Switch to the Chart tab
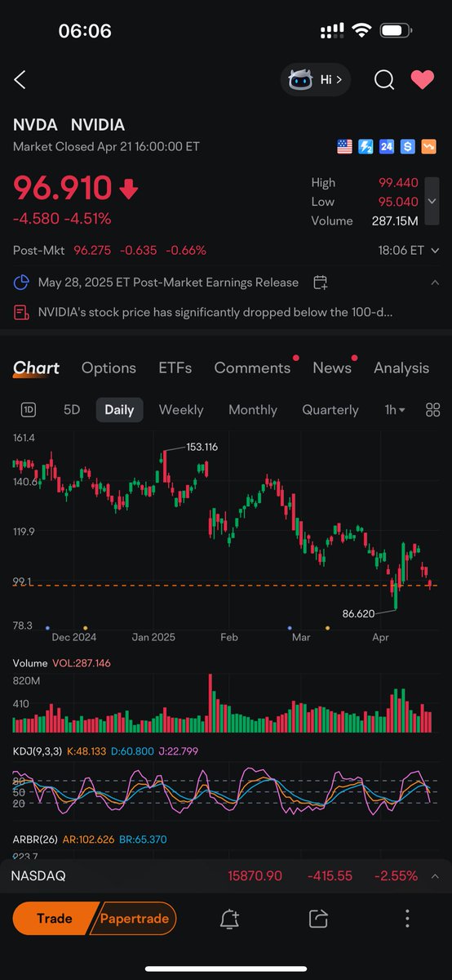 pos(37,368)
